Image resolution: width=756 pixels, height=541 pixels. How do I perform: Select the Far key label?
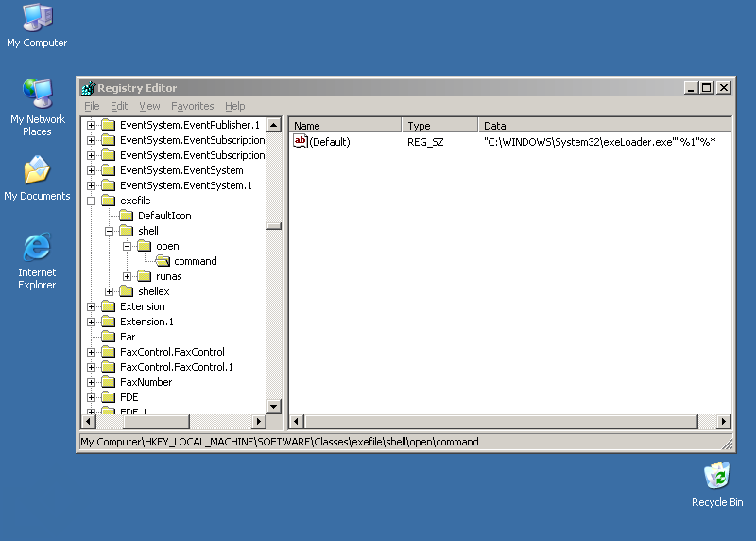[x=128, y=337]
